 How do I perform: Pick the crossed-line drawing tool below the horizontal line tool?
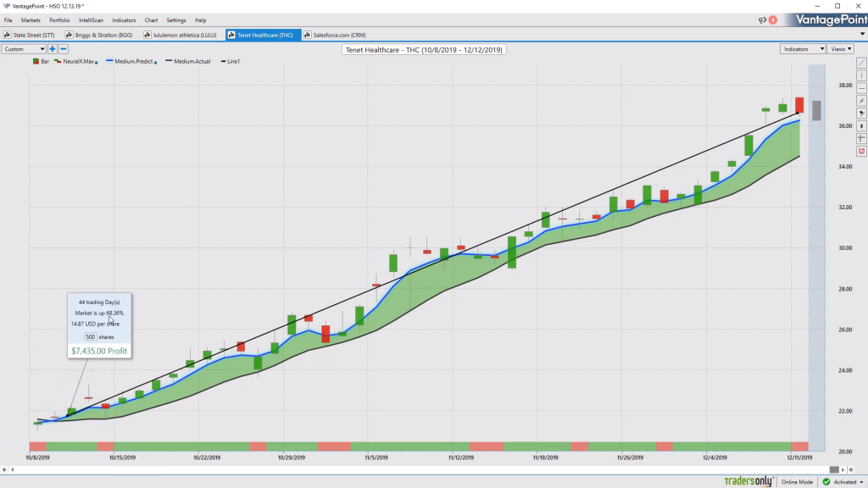[861, 101]
